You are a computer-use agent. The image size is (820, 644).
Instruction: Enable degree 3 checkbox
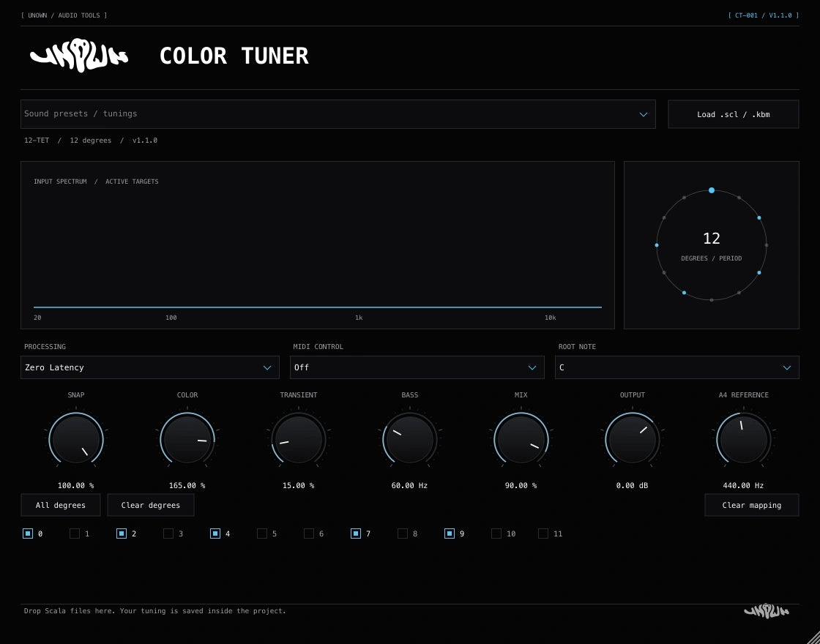click(168, 533)
